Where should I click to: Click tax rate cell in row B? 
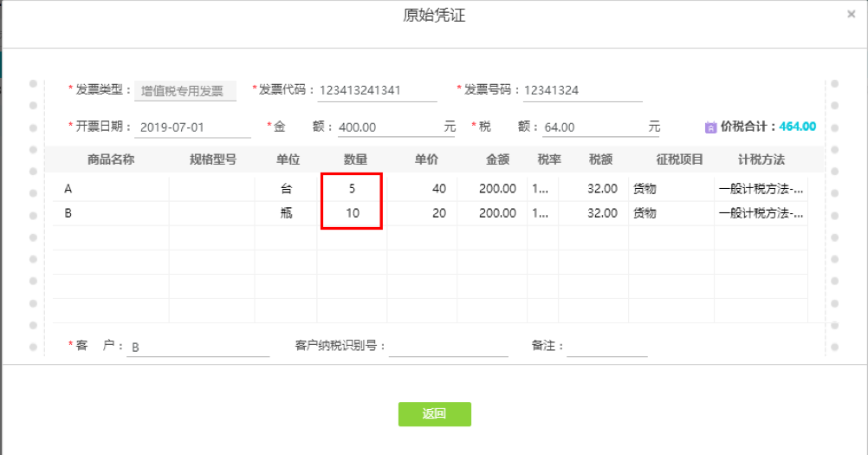pos(542,213)
